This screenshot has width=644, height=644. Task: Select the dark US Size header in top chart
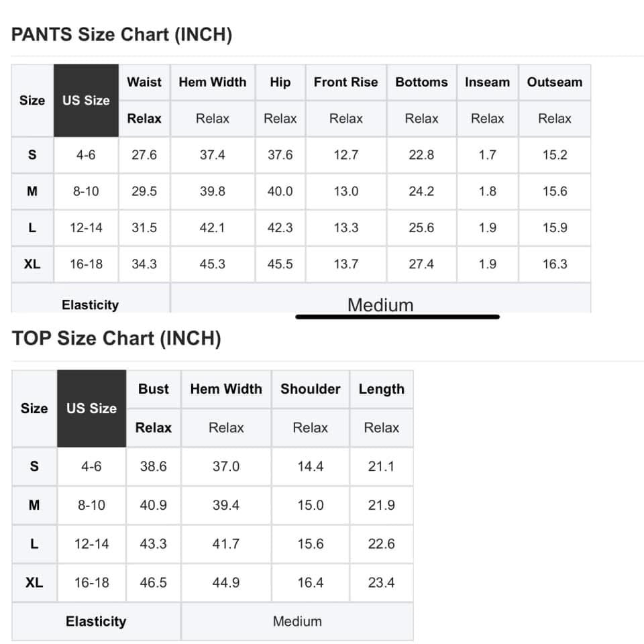[92, 409]
